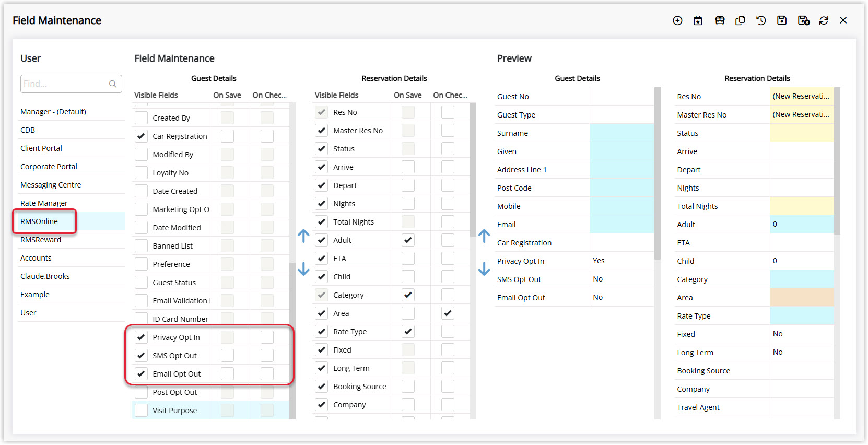868x445 pixels.
Task: Click the save disk icon
Action: pyautogui.click(x=782, y=20)
